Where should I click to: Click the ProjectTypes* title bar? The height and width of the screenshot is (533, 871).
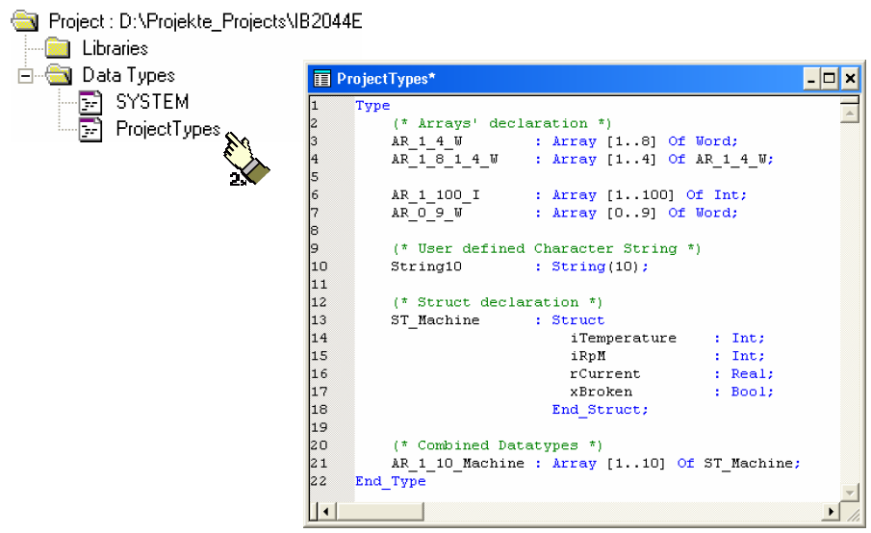(x=583, y=79)
